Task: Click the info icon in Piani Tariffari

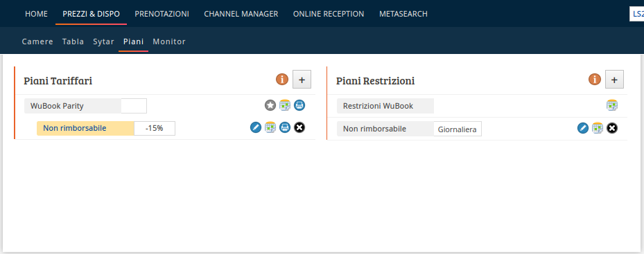Action: (x=281, y=79)
